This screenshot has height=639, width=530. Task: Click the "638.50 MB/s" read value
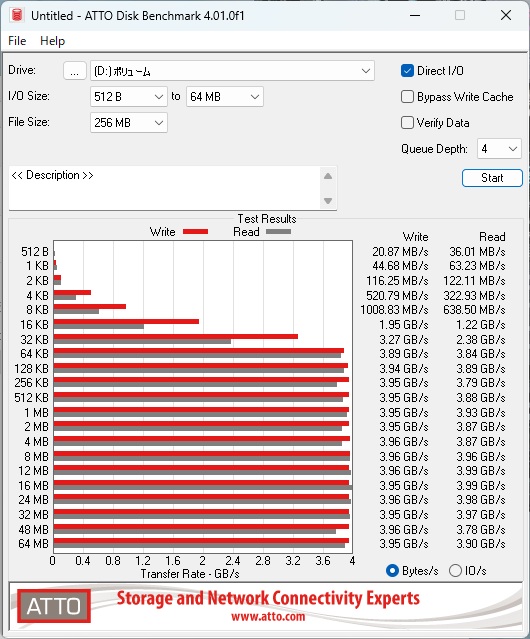point(474,310)
